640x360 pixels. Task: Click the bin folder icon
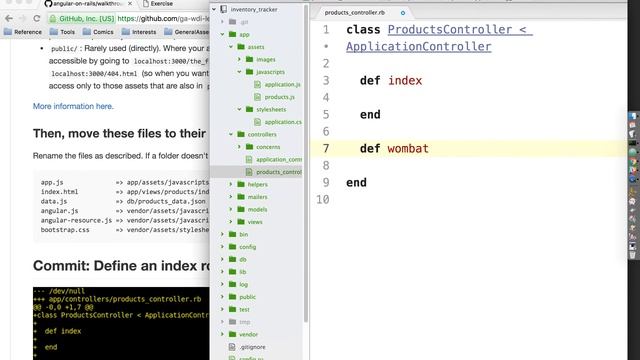click(x=233, y=234)
